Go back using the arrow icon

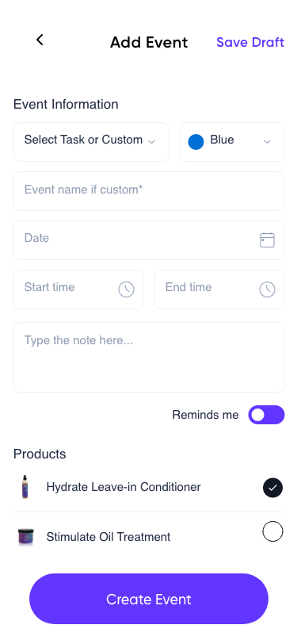40,40
